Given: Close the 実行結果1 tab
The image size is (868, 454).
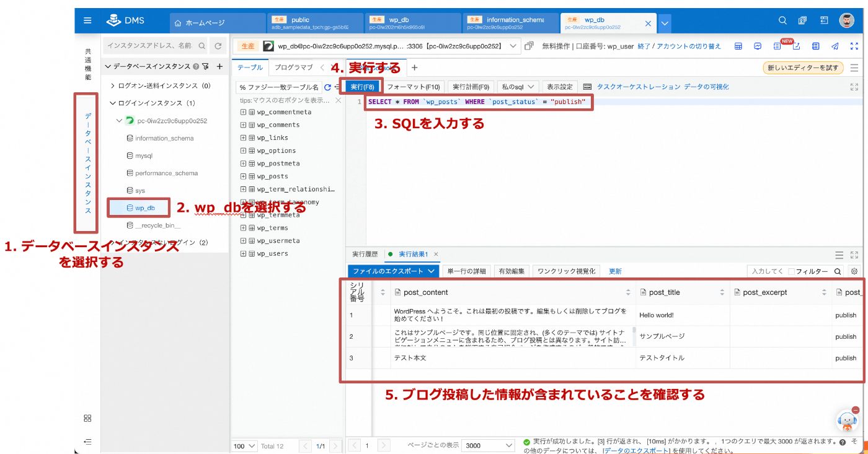Looking at the screenshot, I should pos(436,254).
